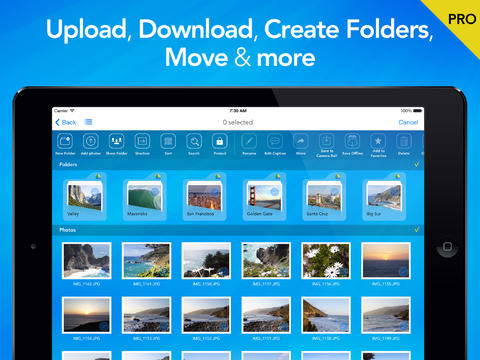The width and height of the screenshot is (480, 360).
Task: Open the Edit Caption tool
Action: pyautogui.click(x=275, y=141)
